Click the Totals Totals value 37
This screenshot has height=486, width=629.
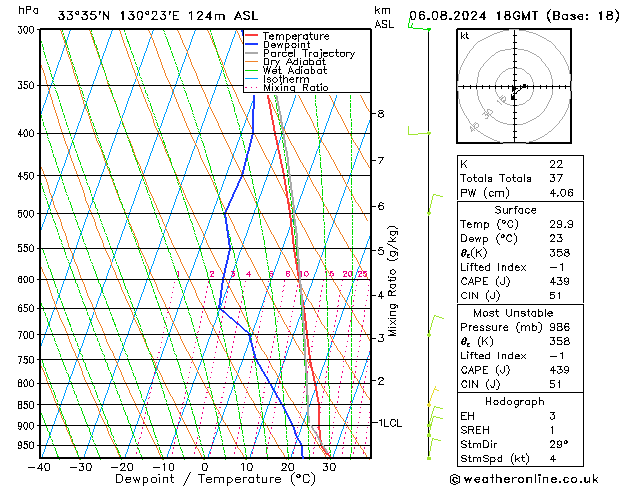[x=556, y=178]
